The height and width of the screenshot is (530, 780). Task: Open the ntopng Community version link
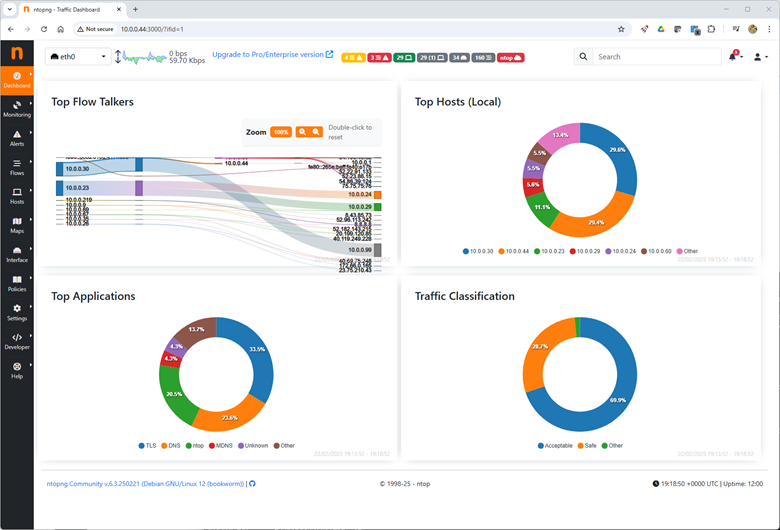coord(145,484)
